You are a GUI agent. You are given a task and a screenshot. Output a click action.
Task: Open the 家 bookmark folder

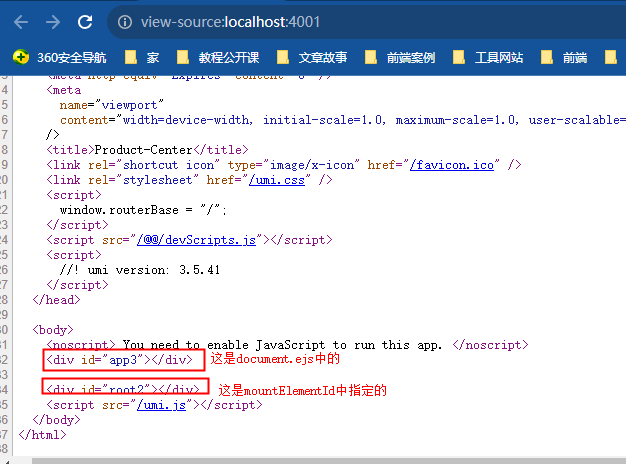click(x=142, y=58)
